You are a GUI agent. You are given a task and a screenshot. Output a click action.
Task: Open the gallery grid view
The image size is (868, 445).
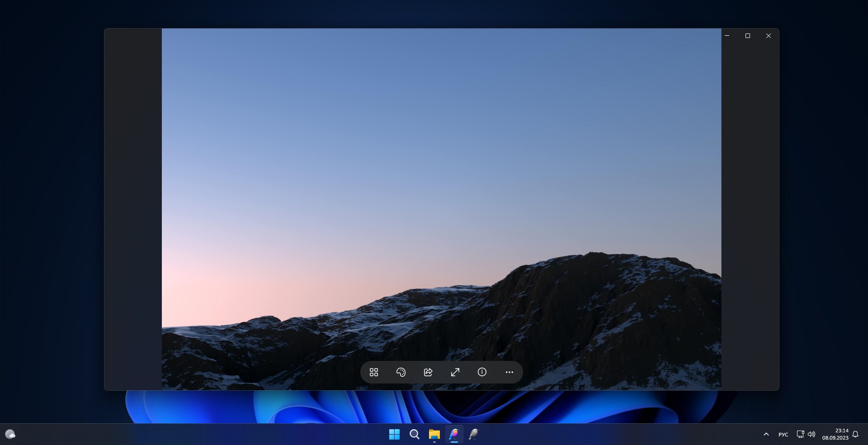pos(374,372)
